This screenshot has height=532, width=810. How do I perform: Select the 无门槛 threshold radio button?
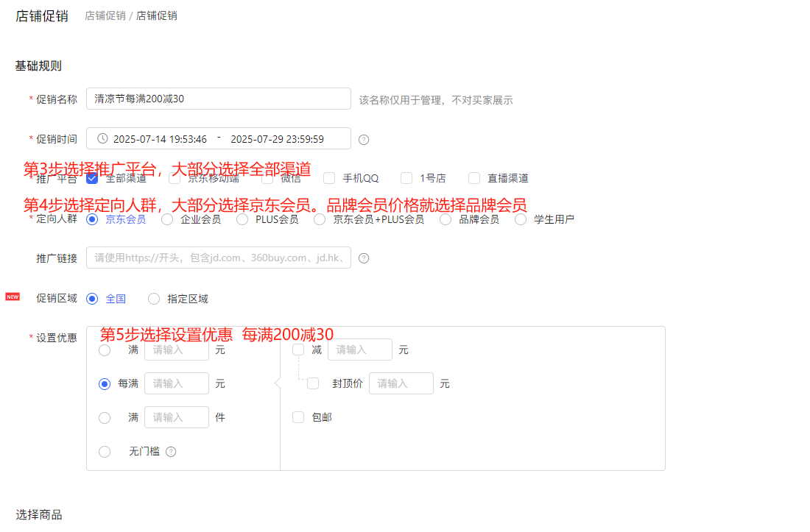[x=105, y=452]
